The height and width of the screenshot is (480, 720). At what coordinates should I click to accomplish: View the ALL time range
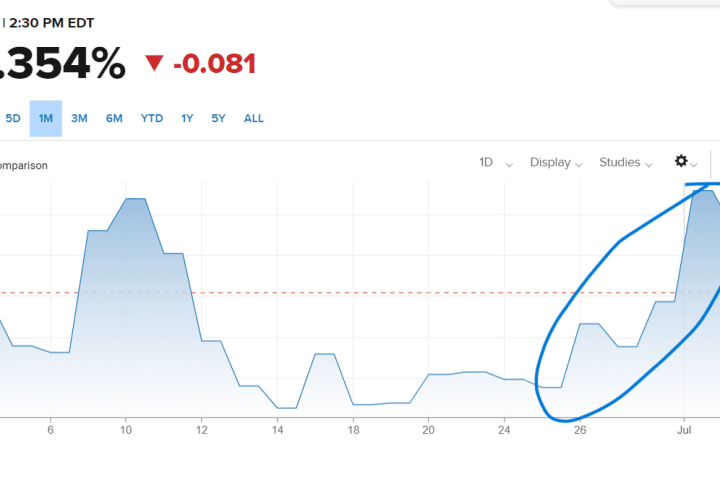(x=254, y=118)
